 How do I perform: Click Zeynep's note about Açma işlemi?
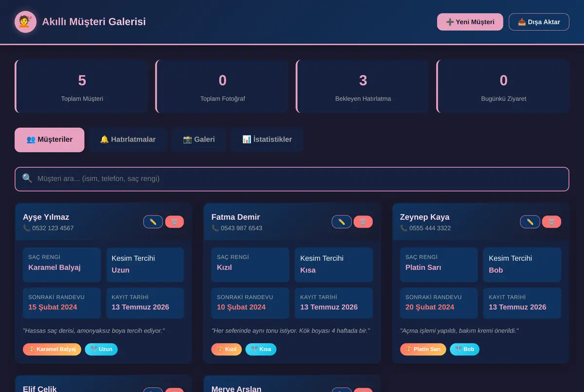[x=459, y=331]
